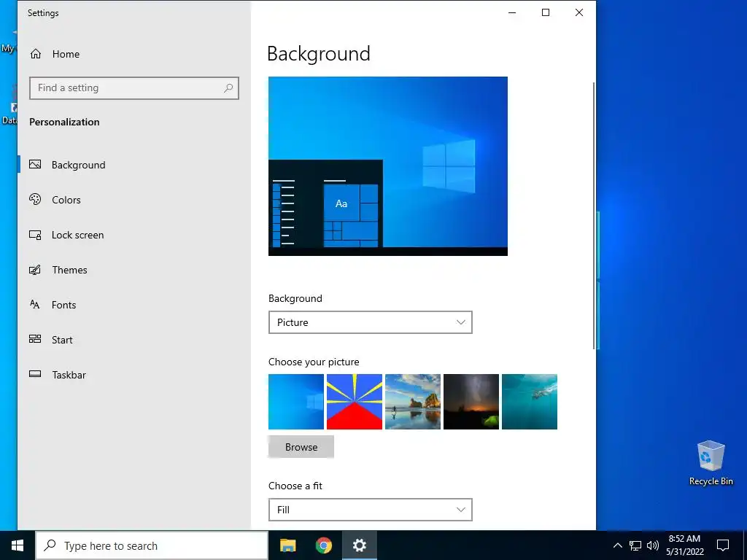The image size is (747, 560).
Task: Select the Background page in the sidebar
Action: [x=79, y=165]
